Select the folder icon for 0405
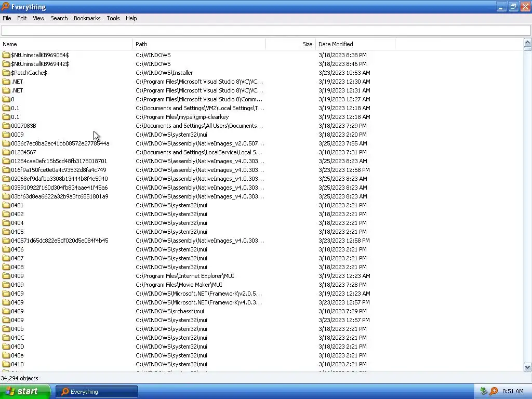 [x=6, y=231]
